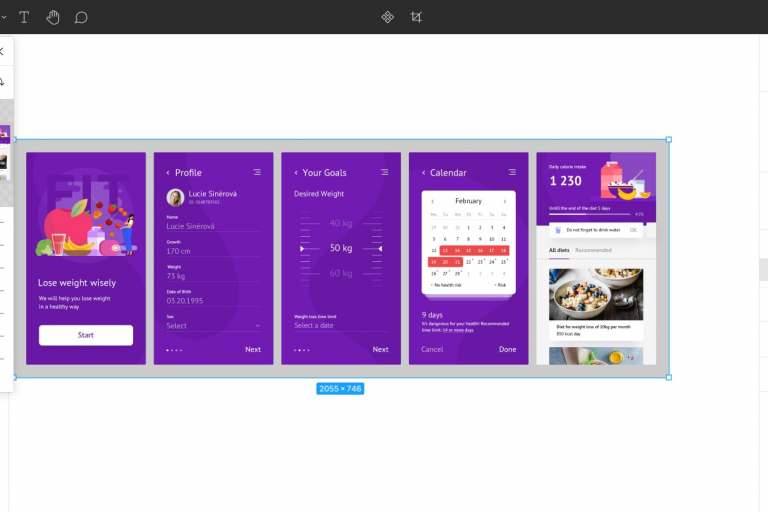Select the Text tool in the toolbar
This screenshot has width=768, height=512.
pos(24,18)
